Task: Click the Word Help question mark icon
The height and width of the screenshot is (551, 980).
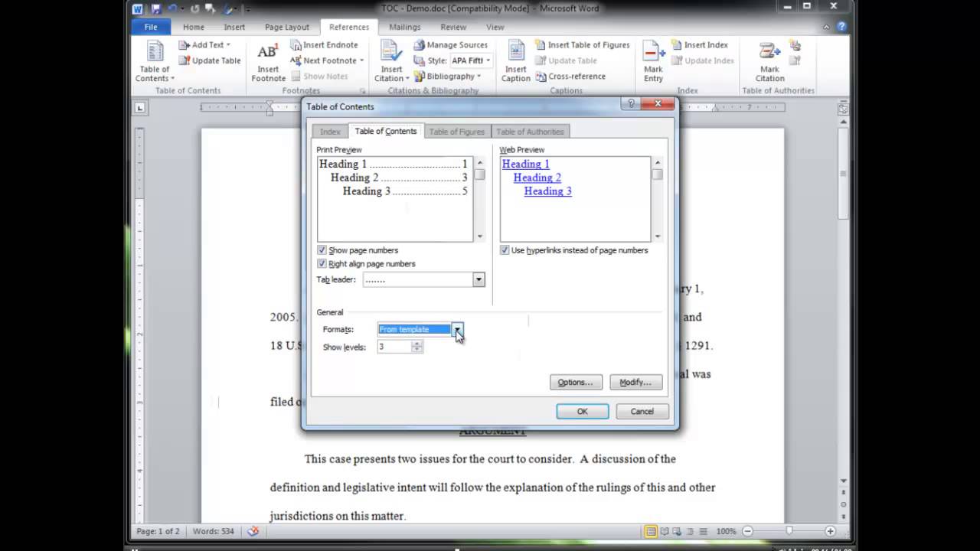Action: click(x=841, y=27)
